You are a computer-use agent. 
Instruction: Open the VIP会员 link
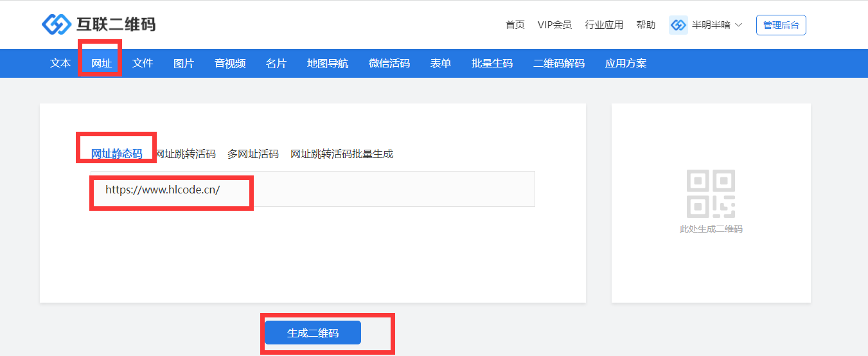coord(554,24)
